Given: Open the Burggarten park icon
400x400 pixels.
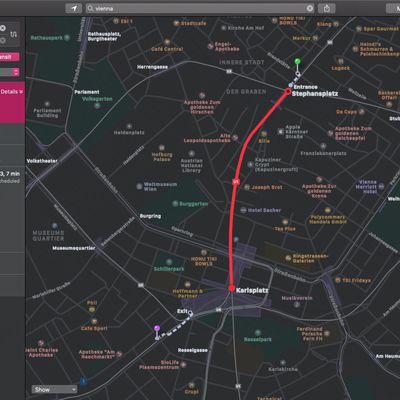Looking at the screenshot, I should click(x=175, y=204).
